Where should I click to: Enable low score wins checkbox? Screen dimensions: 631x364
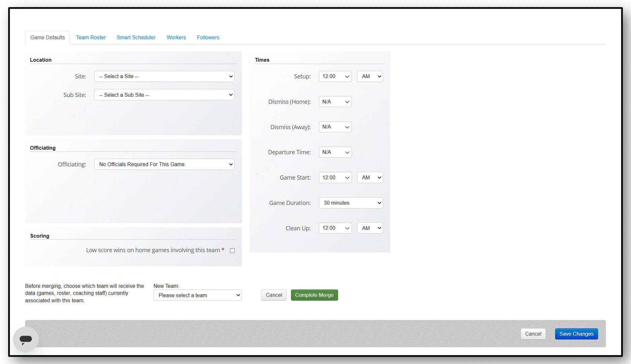click(232, 250)
